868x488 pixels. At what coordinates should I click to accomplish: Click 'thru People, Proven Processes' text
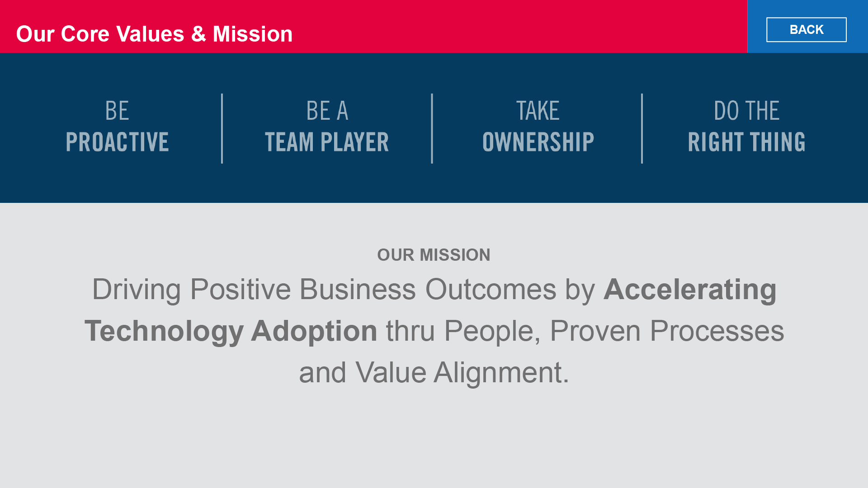(585, 331)
